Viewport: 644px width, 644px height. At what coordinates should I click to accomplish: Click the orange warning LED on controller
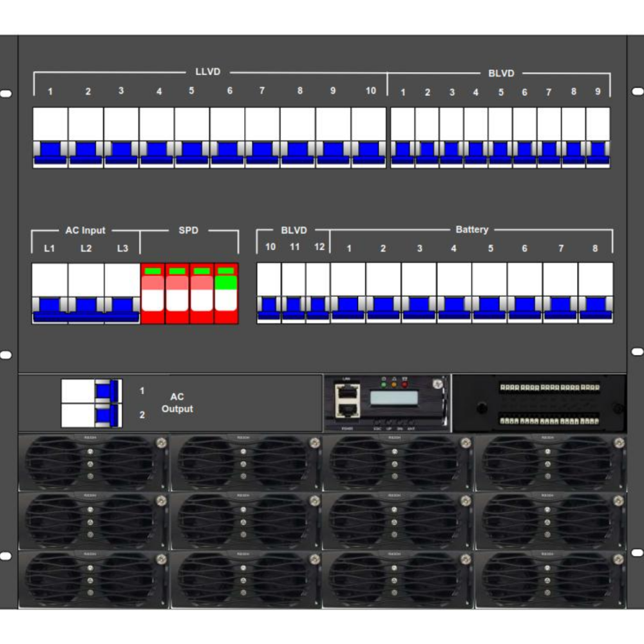[x=394, y=384]
